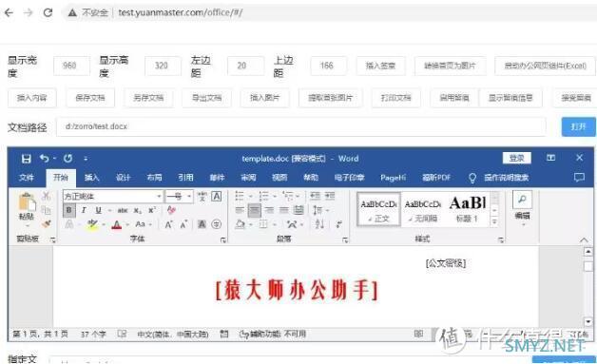
Task: Click the paragraph shading paint bucket
Action: pyautogui.click(x=240, y=224)
